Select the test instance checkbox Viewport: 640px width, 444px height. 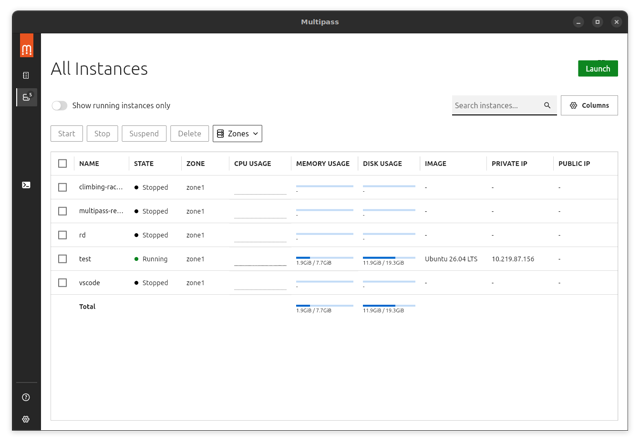pyautogui.click(x=62, y=259)
